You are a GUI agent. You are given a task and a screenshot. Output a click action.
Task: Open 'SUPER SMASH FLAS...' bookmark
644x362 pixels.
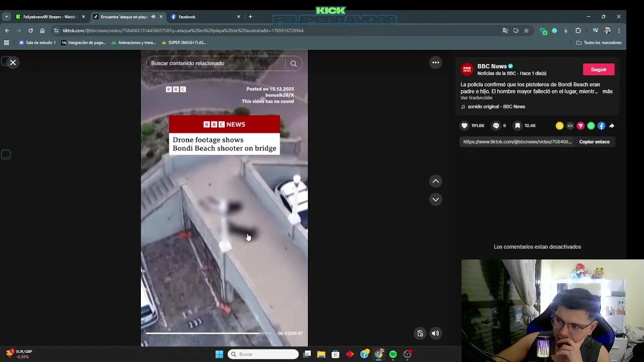tap(184, 43)
